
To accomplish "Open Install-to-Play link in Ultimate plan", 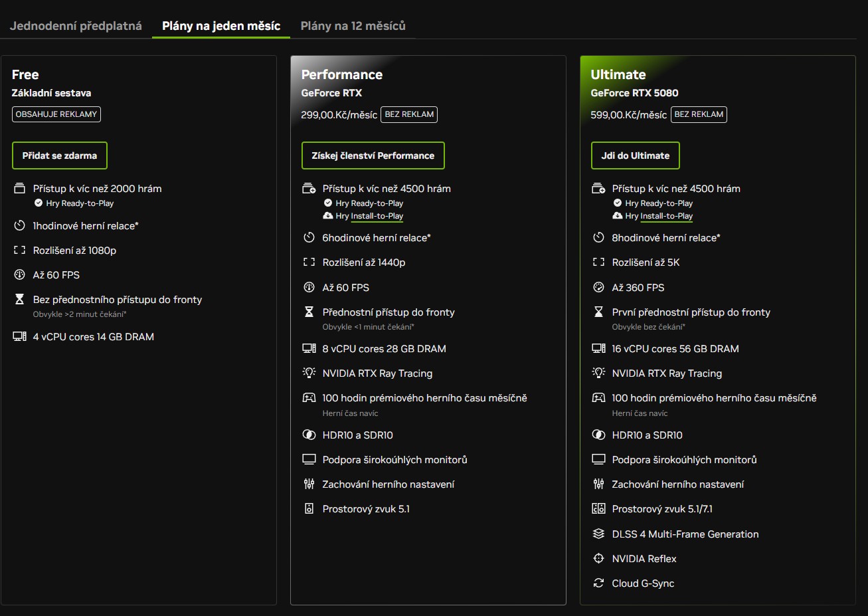I will point(666,216).
